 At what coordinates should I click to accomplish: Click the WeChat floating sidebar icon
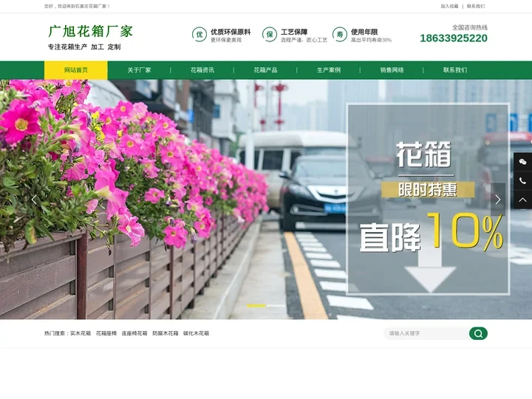coord(522,162)
